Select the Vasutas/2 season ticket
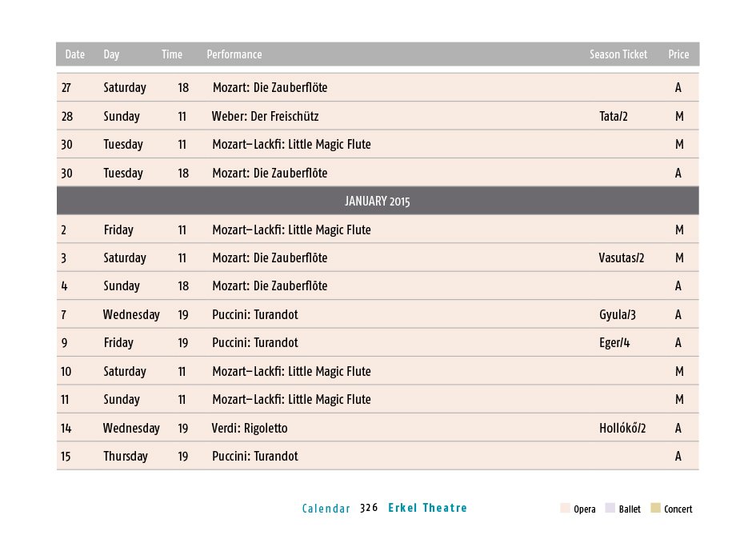The width and height of the screenshot is (756, 543). 622,258
